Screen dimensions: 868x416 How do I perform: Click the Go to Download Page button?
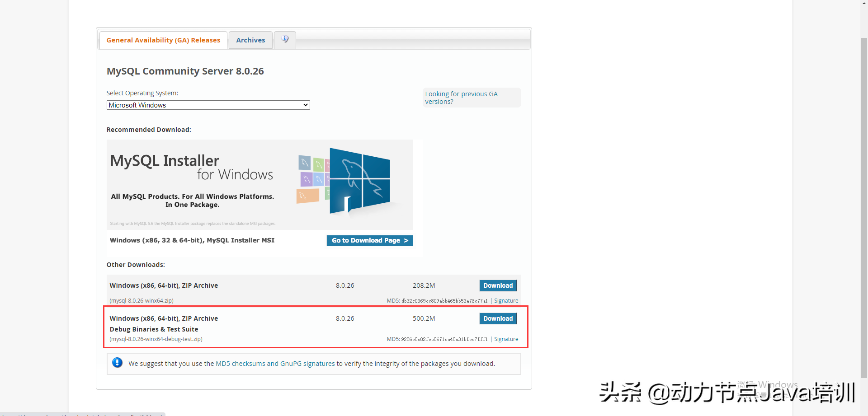[370, 241]
